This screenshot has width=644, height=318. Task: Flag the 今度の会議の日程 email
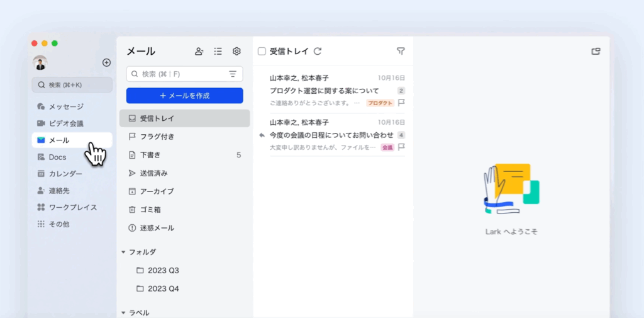(x=401, y=147)
